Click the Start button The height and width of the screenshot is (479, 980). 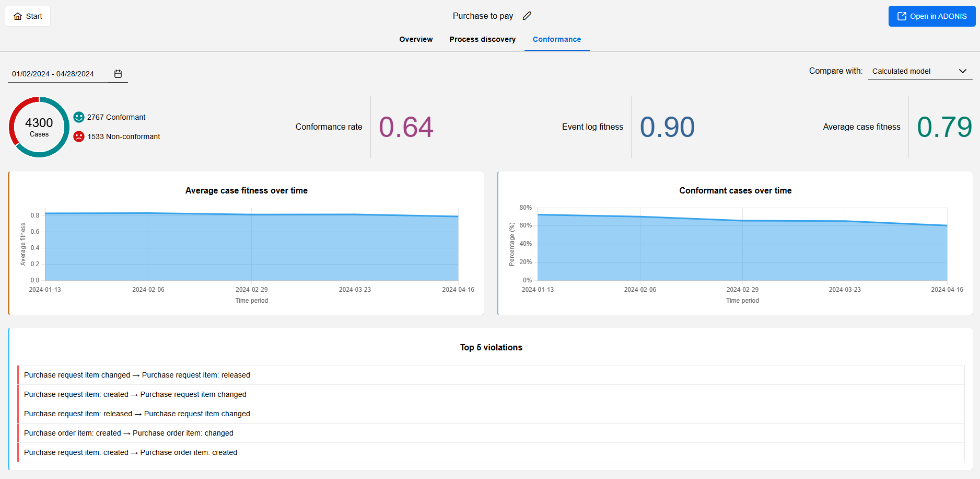[x=27, y=16]
